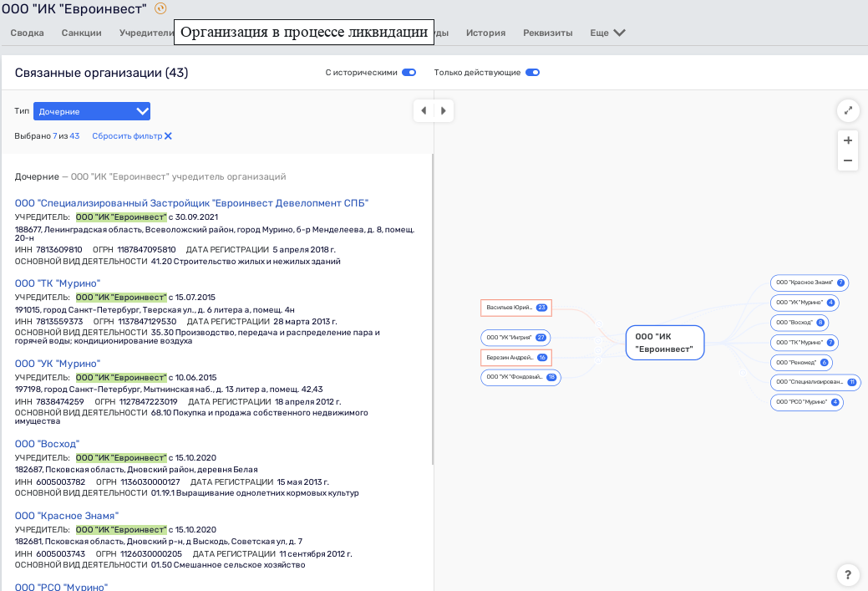Open ООО Специализированный Застройщик Евроинвест Девелопмент СПБ link
Screen dimensions: 868x591
click(191, 203)
